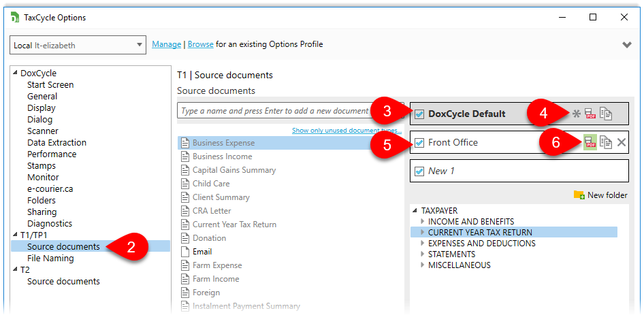Expand the MISCELLANEOUS folder
The height and width of the screenshot is (315, 644).
[x=423, y=265]
